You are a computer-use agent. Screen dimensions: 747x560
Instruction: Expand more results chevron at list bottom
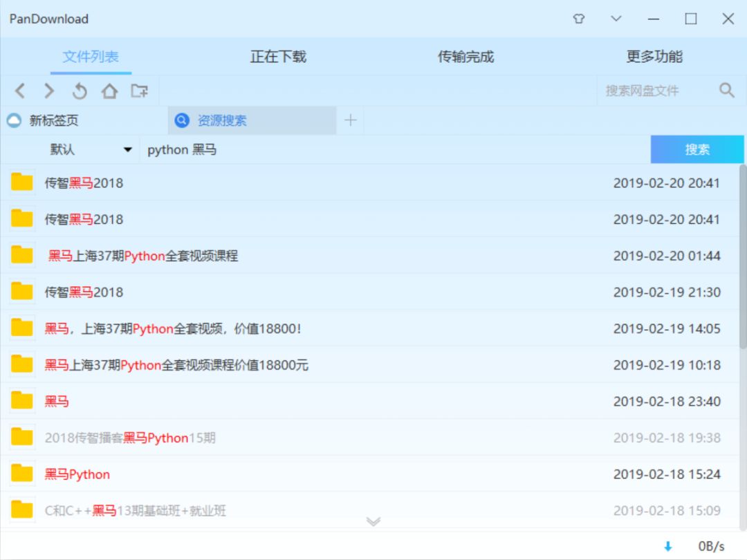373,521
